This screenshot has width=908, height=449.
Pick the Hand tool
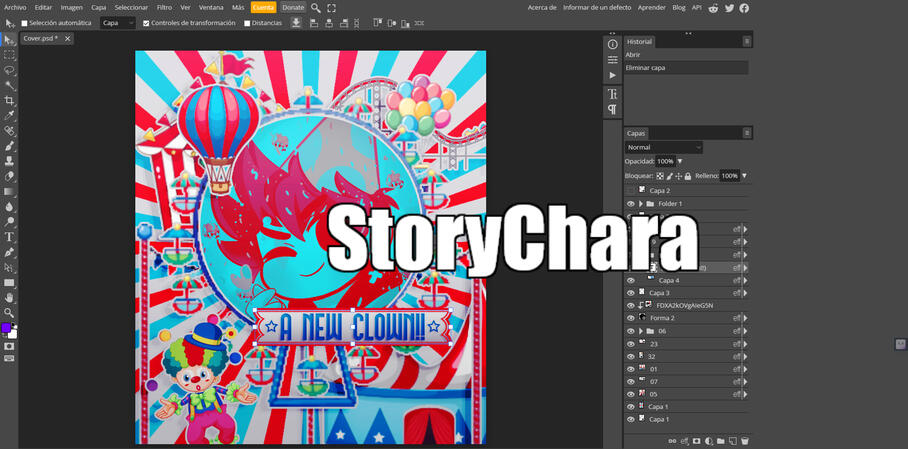10,298
